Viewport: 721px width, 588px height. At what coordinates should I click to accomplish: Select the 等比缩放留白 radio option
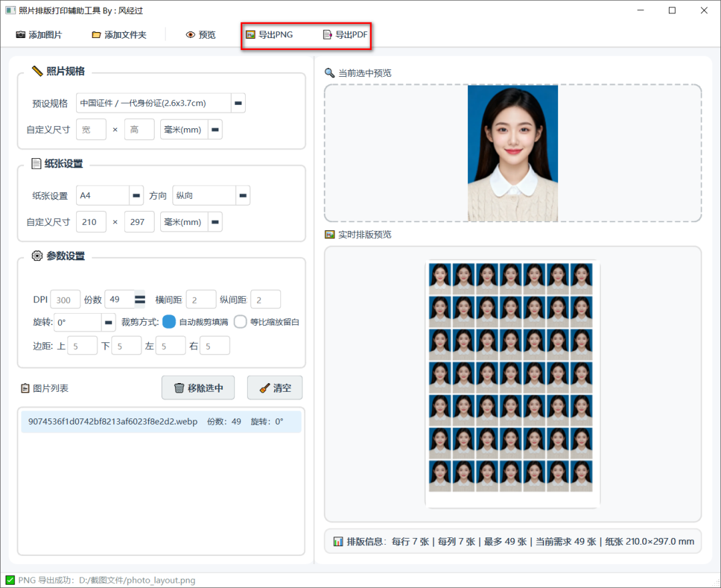(x=240, y=322)
